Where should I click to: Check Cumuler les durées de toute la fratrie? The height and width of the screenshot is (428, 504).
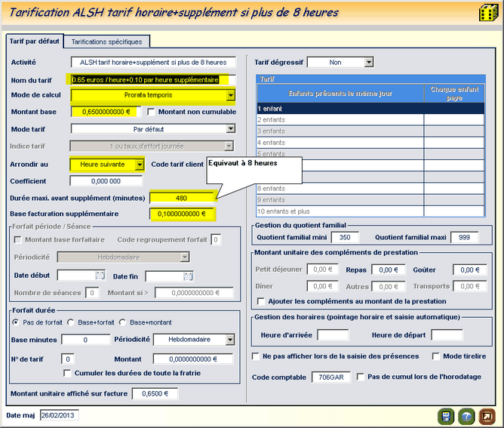(68, 373)
